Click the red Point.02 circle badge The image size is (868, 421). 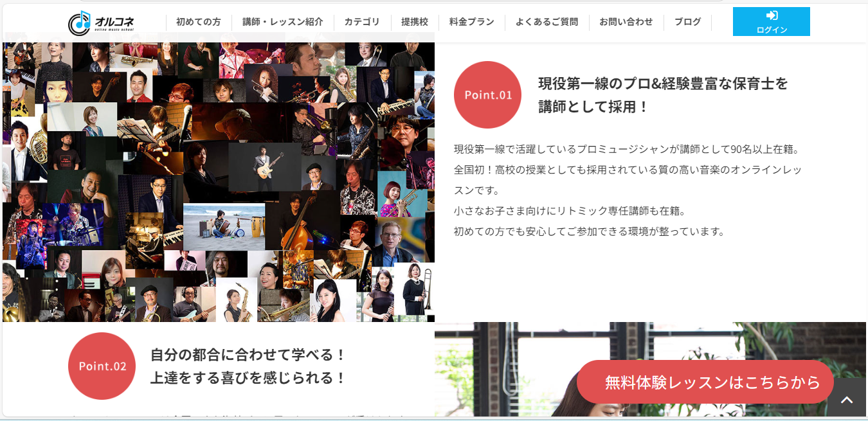click(102, 366)
